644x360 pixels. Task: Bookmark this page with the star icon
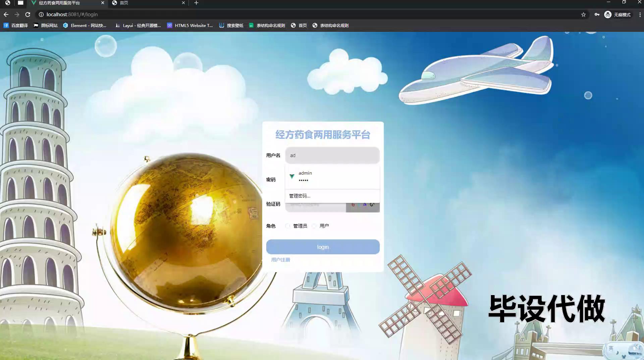(x=583, y=14)
